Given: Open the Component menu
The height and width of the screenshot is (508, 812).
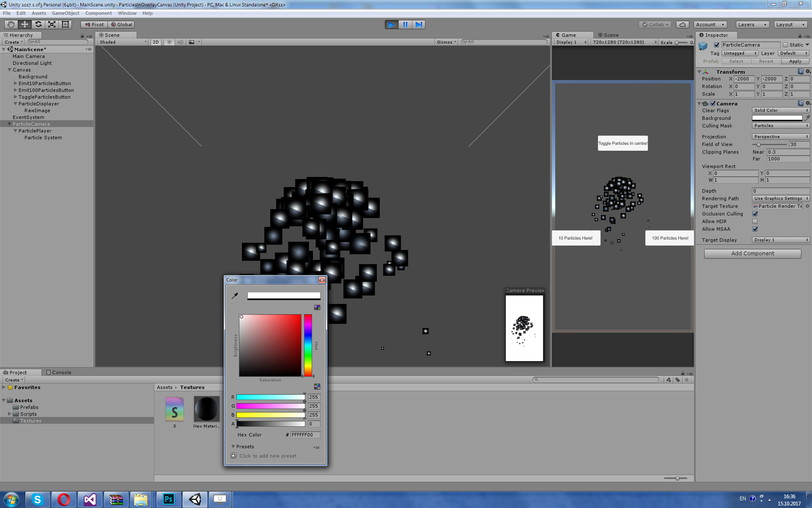Looking at the screenshot, I should pos(99,13).
